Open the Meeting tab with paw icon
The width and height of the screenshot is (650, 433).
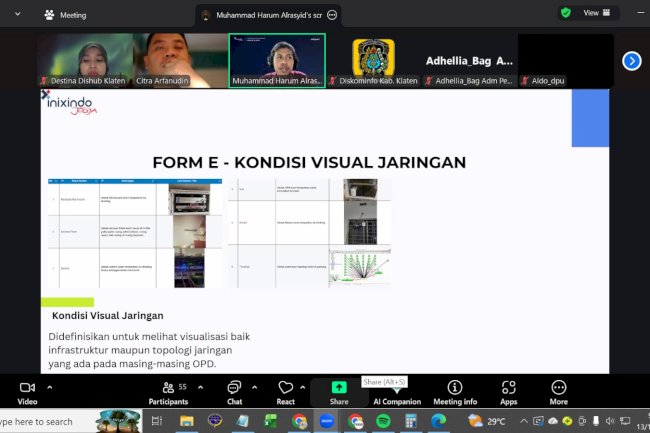[65, 15]
